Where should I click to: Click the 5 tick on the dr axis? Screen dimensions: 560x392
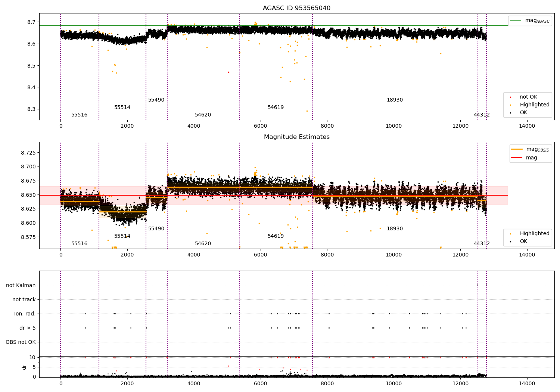coord(34,367)
